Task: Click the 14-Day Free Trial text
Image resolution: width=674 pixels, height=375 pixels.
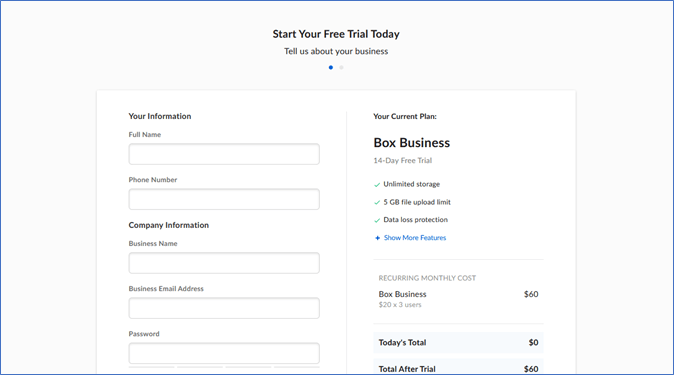Action: pos(403,160)
